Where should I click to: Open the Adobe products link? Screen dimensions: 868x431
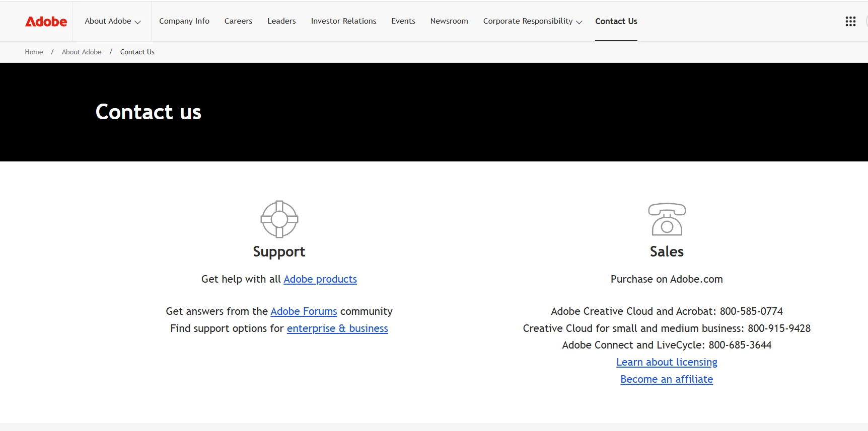tap(320, 279)
